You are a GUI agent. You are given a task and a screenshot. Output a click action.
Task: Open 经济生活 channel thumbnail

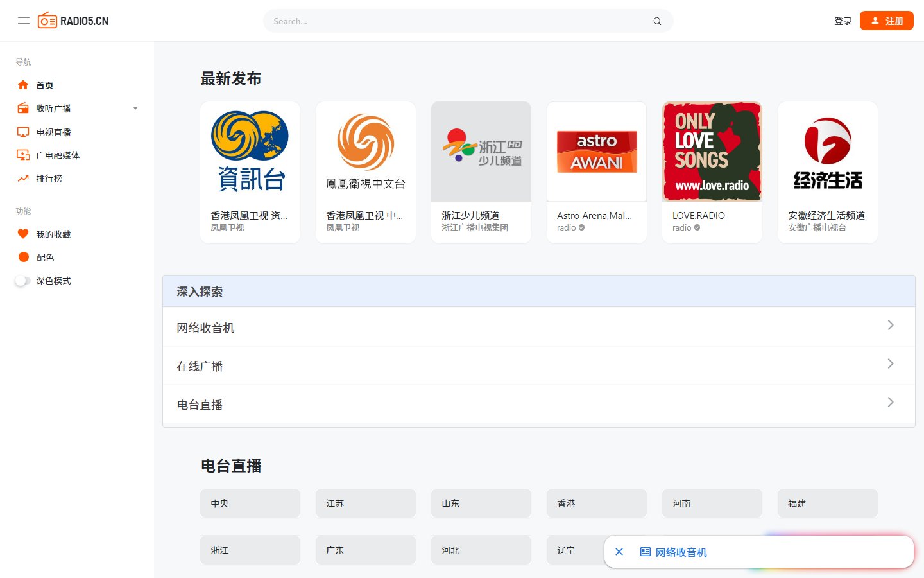click(828, 152)
